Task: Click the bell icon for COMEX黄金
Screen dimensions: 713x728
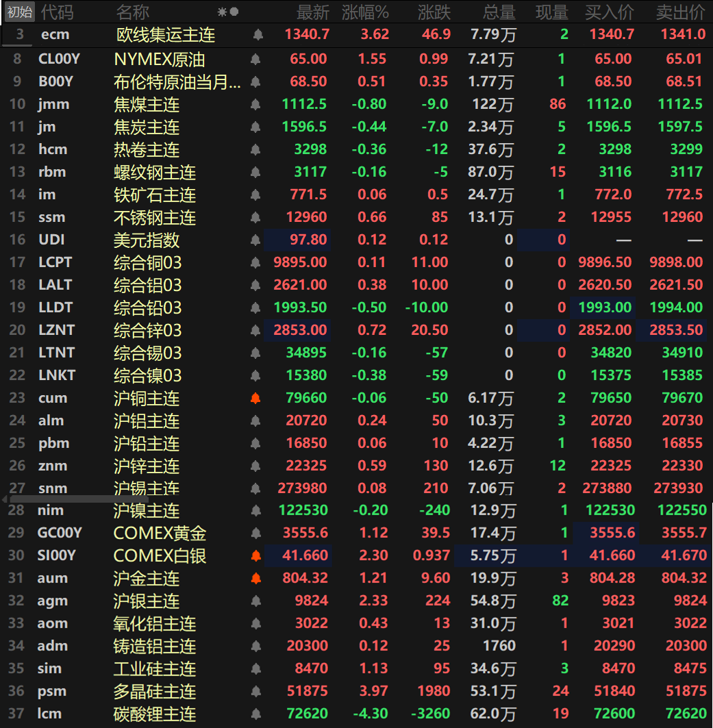Action: (x=255, y=534)
